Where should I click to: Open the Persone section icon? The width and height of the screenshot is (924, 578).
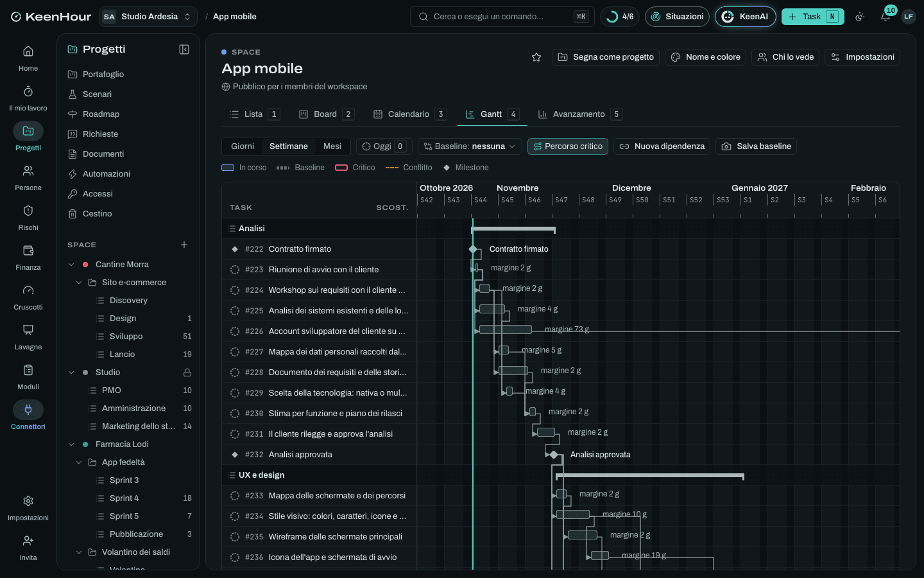coord(28,171)
